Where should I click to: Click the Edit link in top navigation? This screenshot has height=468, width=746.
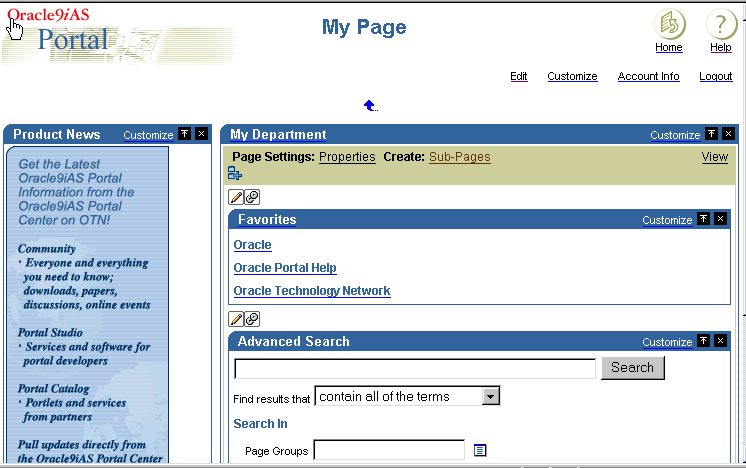tap(518, 76)
